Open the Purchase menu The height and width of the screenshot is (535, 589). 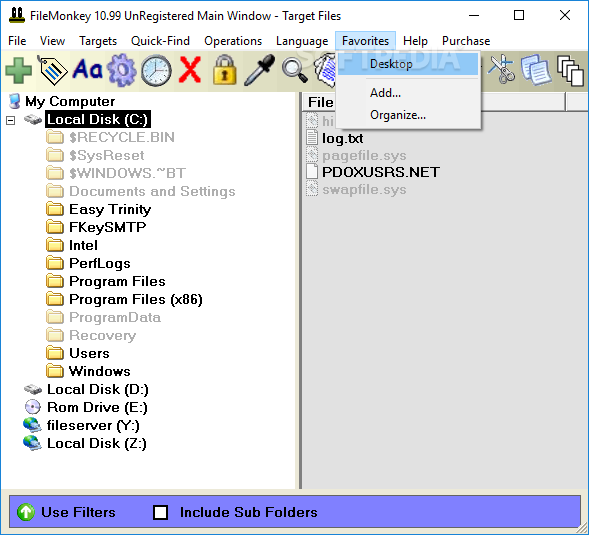click(466, 41)
